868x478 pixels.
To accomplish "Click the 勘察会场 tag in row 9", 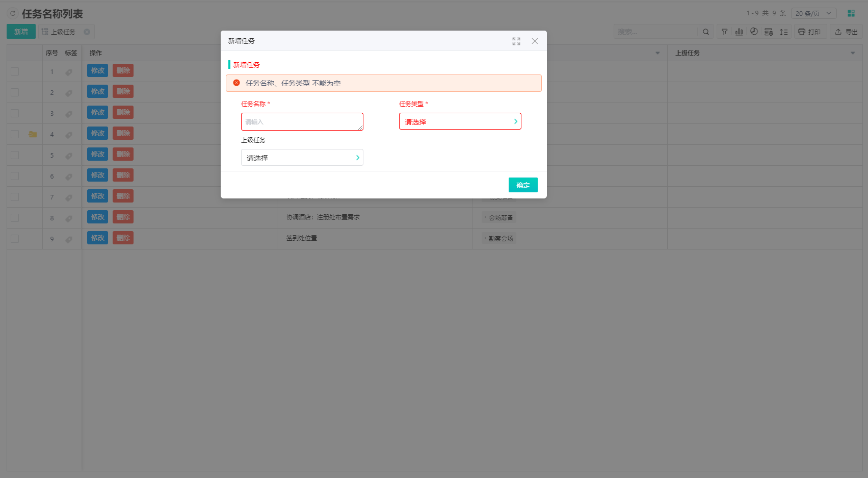I will (499, 239).
